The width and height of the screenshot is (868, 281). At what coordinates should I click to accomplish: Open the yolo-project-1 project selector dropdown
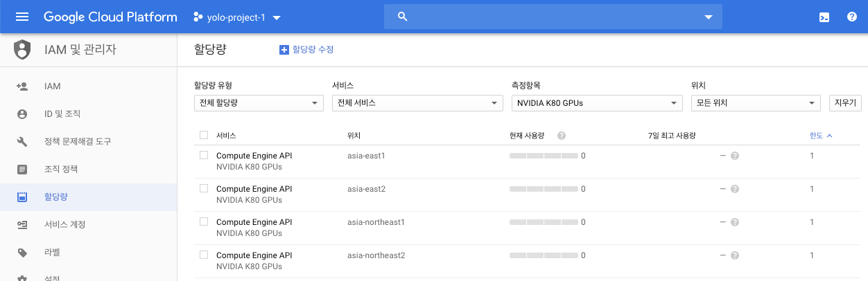236,17
